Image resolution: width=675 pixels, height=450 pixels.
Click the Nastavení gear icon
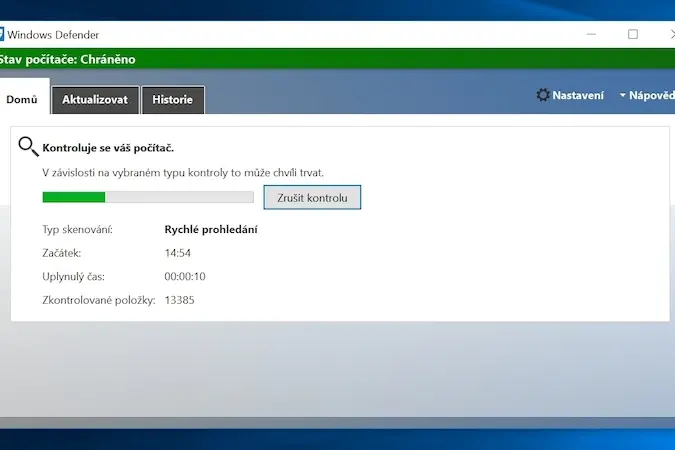click(x=543, y=95)
